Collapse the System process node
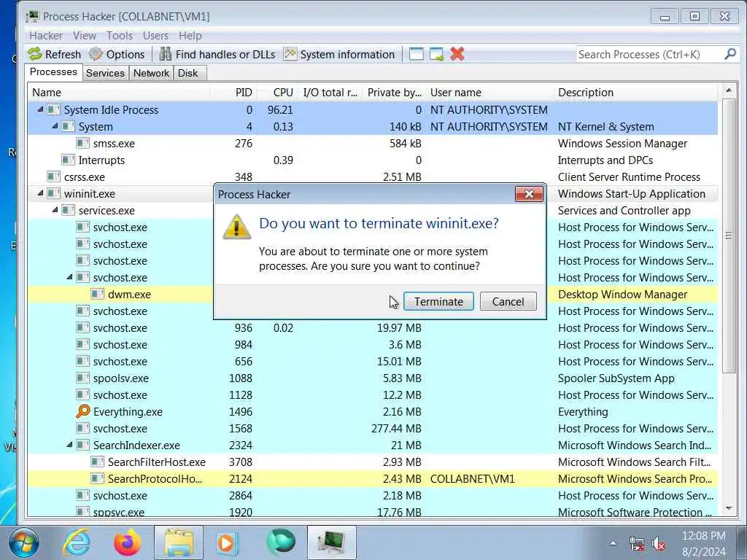Viewport: 747px width, 560px height. 55,126
